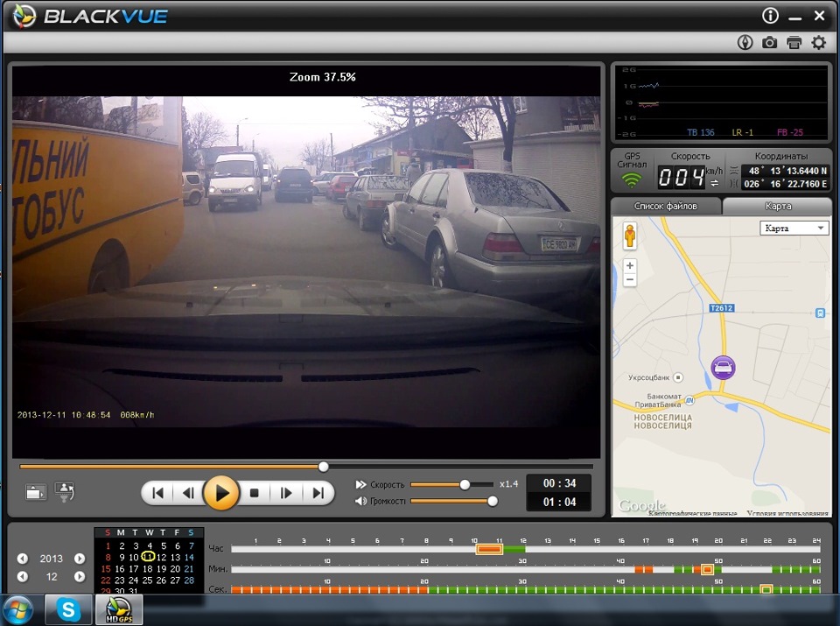Click the G-sensor graph panel

point(722,103)
